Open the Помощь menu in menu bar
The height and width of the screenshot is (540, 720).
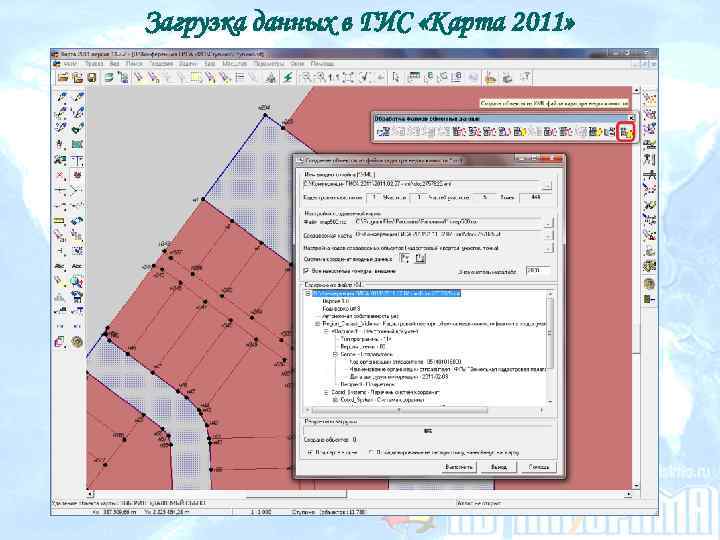coord(322,64)
